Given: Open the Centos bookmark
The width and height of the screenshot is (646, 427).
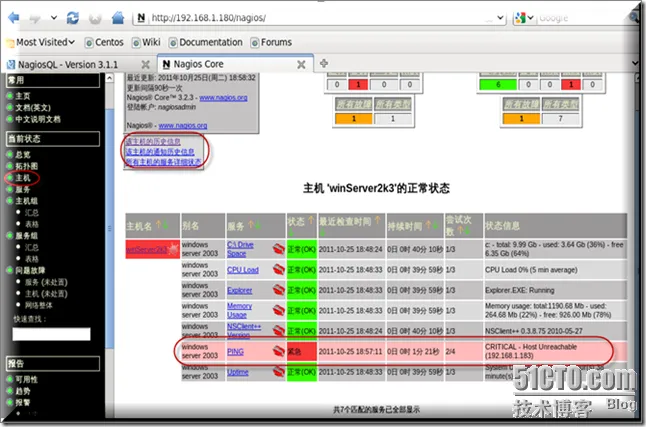Looking at the screenshot, I should point(104,42).
